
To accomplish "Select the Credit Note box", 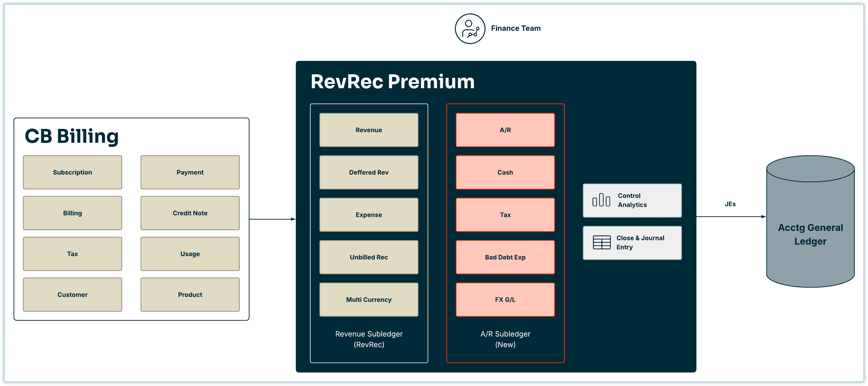I will [190, 213].
